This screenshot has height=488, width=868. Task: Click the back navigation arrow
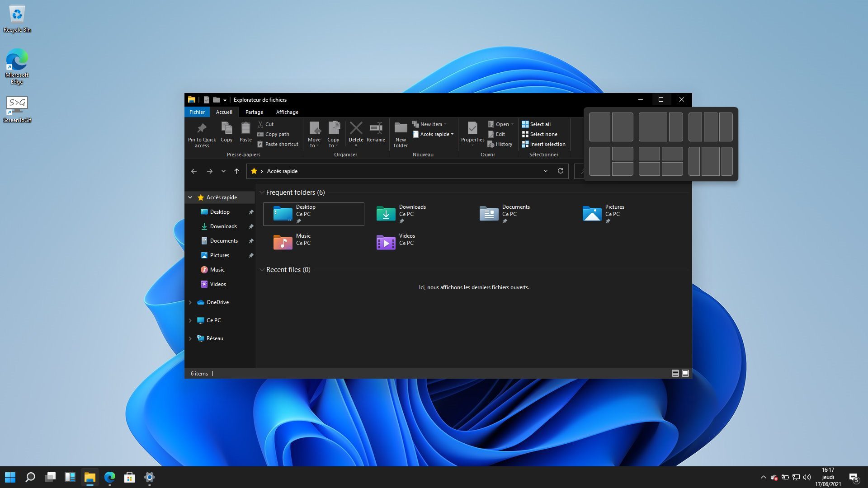(194, 171)
